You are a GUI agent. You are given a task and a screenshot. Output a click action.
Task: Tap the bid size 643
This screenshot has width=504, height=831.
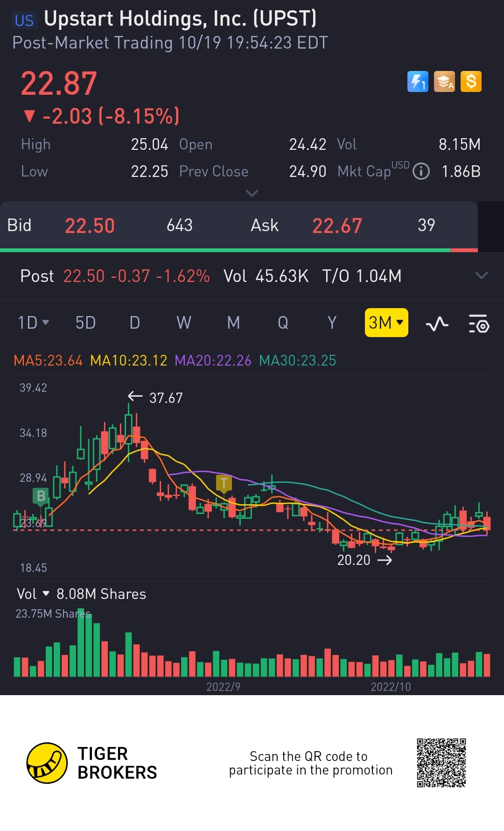(x=180, y=225)
